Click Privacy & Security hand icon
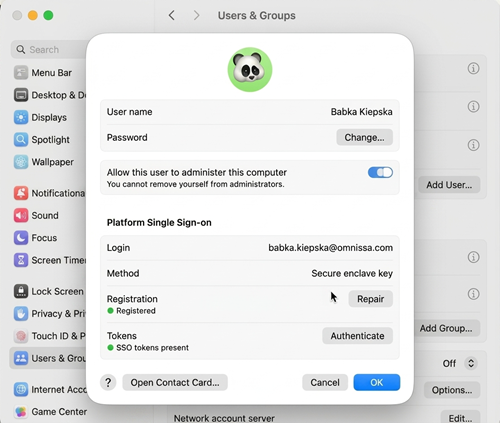This screenshot has height=423, width=500. click(x=21, y=313)
